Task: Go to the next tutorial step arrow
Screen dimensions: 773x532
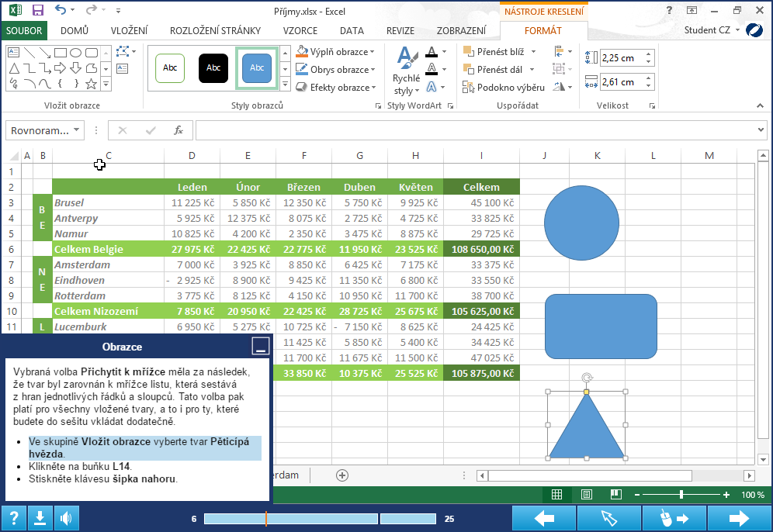Action: [x=739, y=518]
